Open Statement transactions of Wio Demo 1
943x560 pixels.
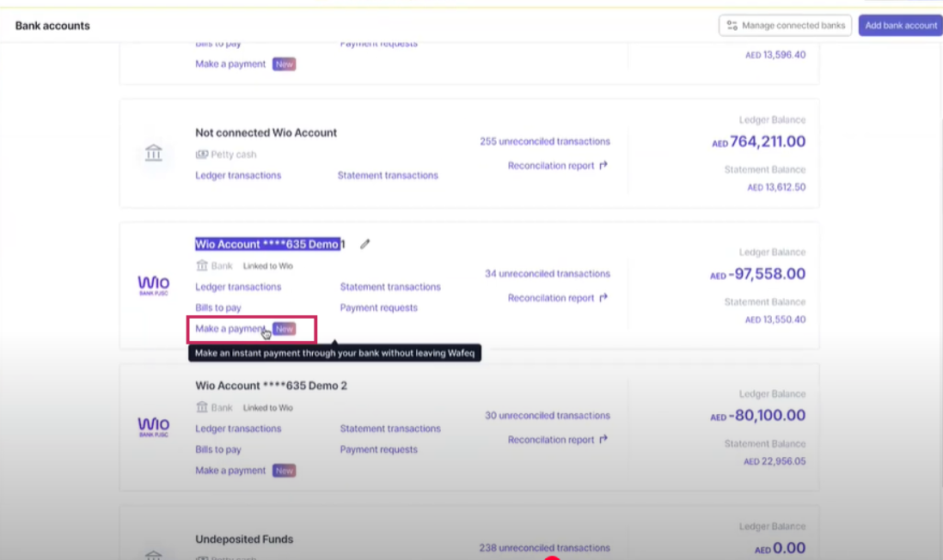tap(390, 287)
